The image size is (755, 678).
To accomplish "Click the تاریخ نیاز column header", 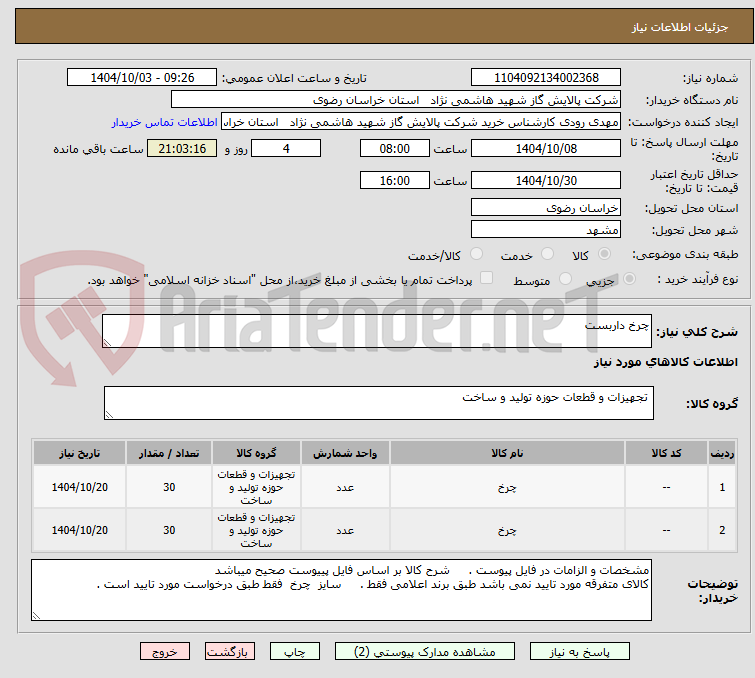I will pos(79,453).
